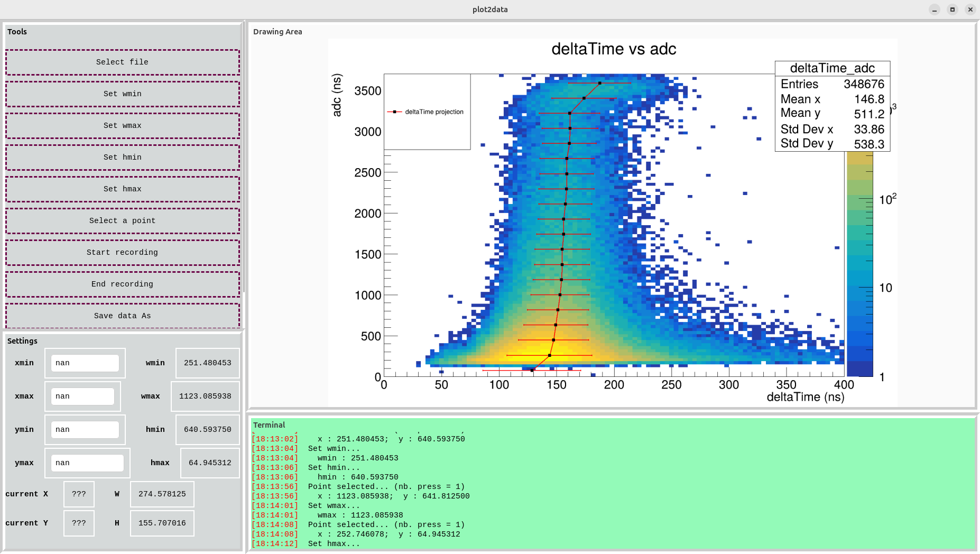This screenshot has width=980, height=554.
Task: Focus the xmin input field
Action: point(85,363)
